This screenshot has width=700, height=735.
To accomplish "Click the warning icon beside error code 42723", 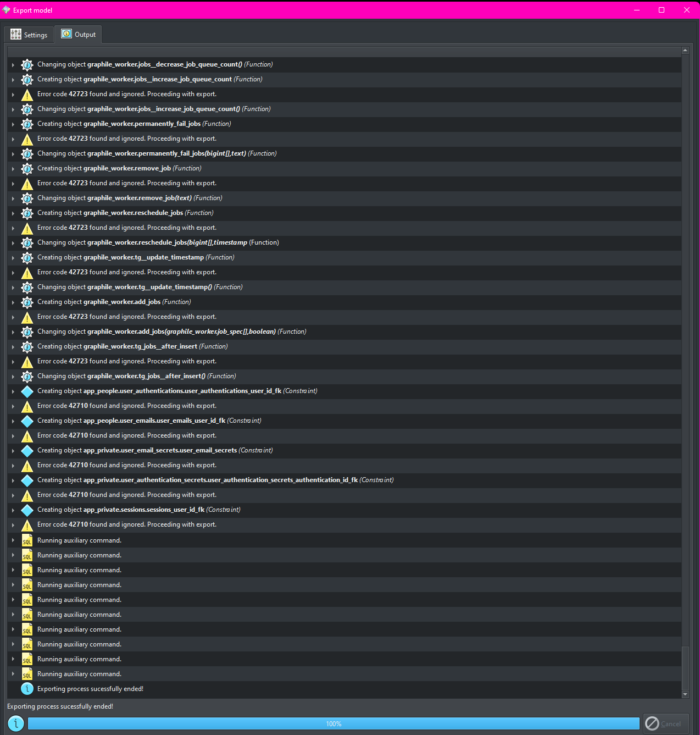I will coord(27,95).
